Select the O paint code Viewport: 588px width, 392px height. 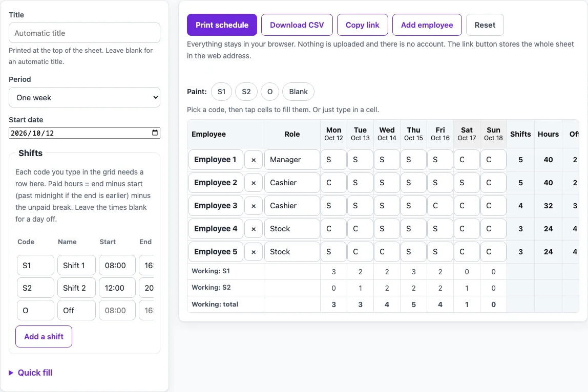[269, 92]
